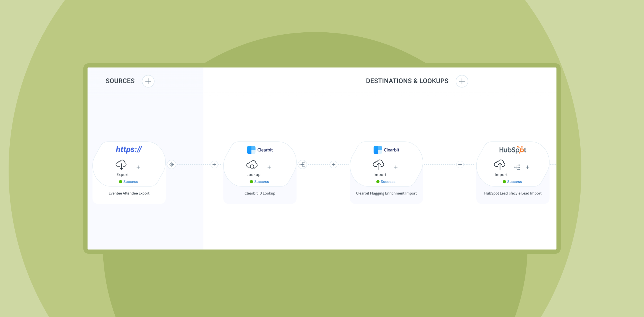
Task: Click the plus connector before HubSpot Import
Action: tap(460, 165)
